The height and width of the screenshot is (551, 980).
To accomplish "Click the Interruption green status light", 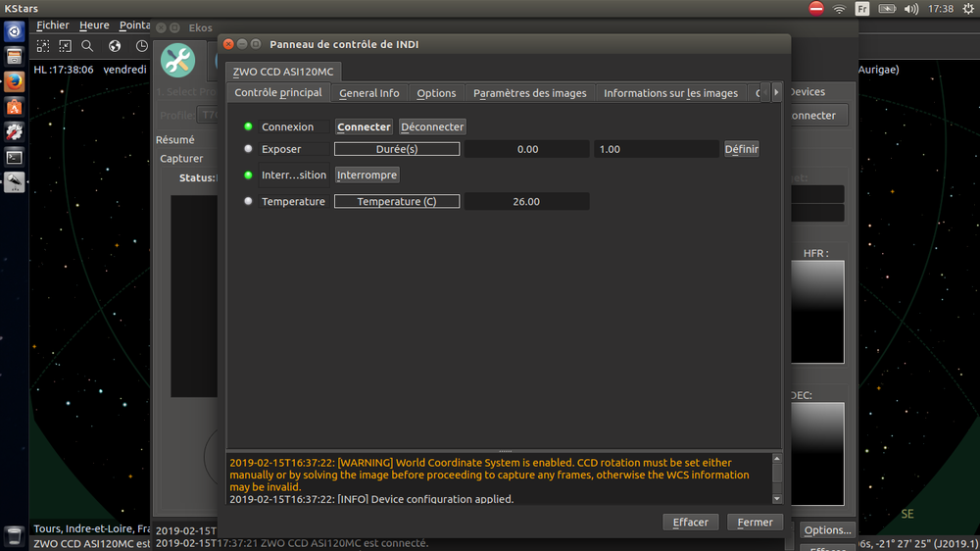I will coord(248,175).
